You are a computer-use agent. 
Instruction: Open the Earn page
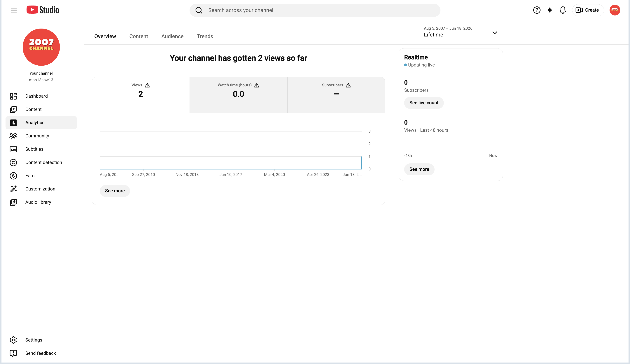click(x=41, y=176)
